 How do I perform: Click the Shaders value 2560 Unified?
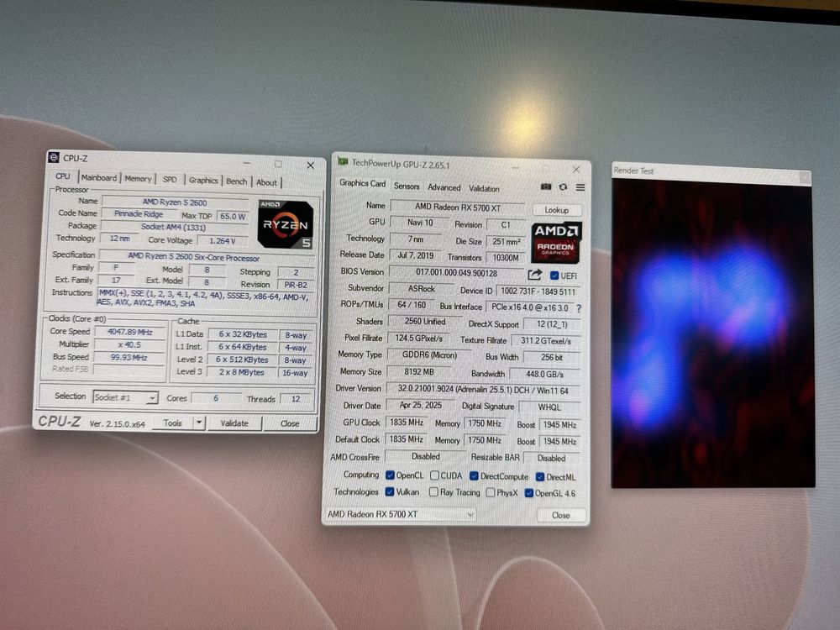click(x=425, y=321)
